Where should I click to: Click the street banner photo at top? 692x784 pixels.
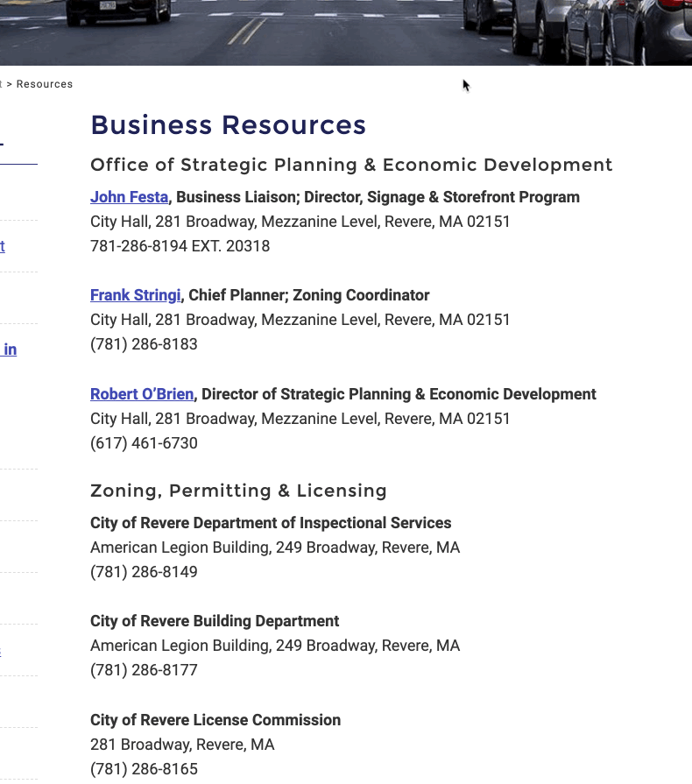click(x=346, y=31)
